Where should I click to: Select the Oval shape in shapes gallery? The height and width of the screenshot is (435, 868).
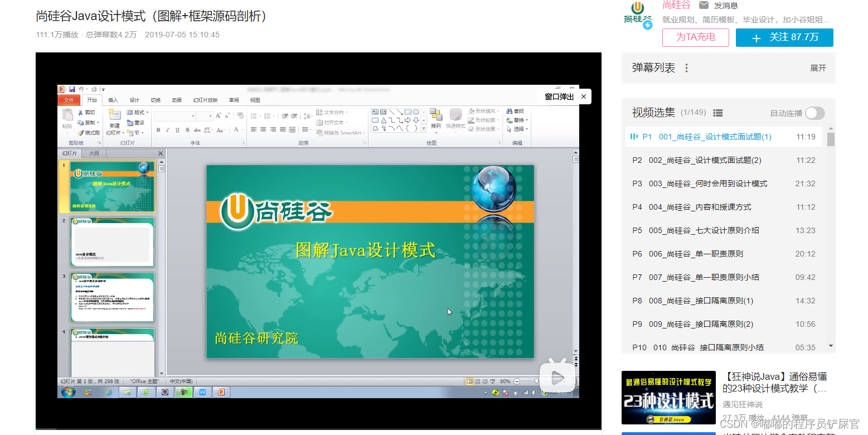tap(416, 112)
